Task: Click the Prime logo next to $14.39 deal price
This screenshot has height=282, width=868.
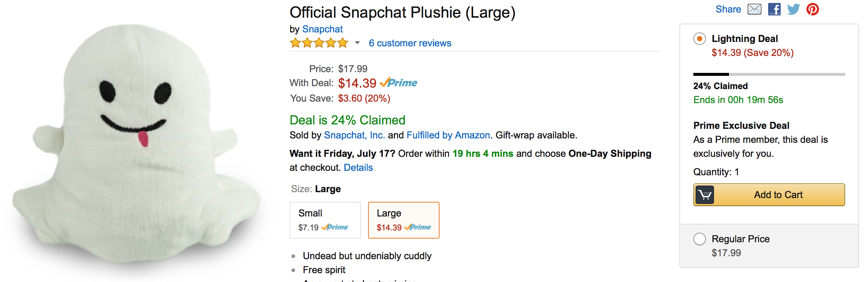Action: click(x=398, y=83)
